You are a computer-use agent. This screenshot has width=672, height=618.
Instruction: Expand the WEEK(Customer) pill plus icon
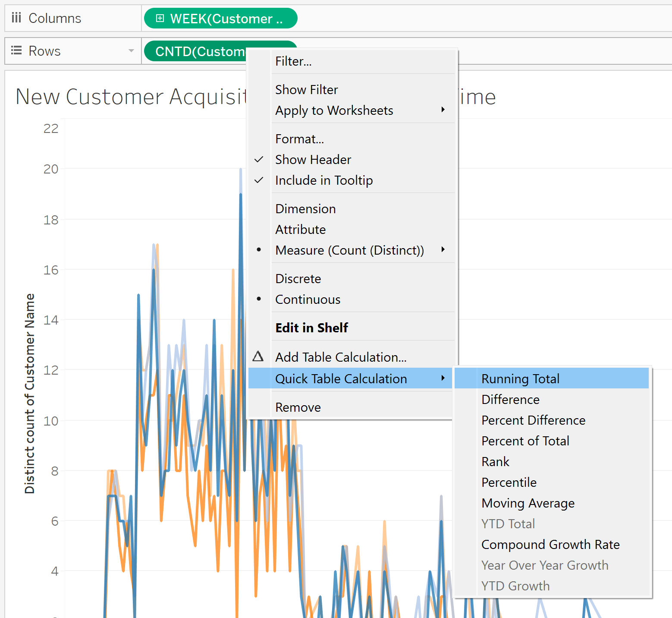160,19
